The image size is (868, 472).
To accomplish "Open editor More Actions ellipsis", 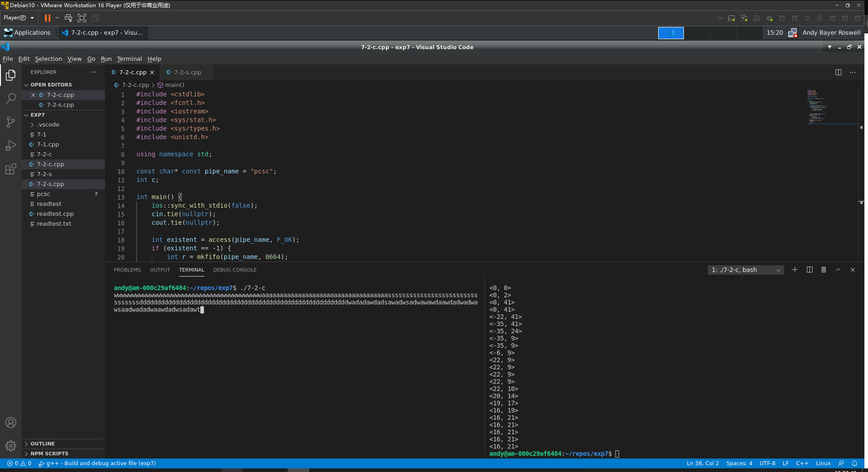I will point(853,72).
